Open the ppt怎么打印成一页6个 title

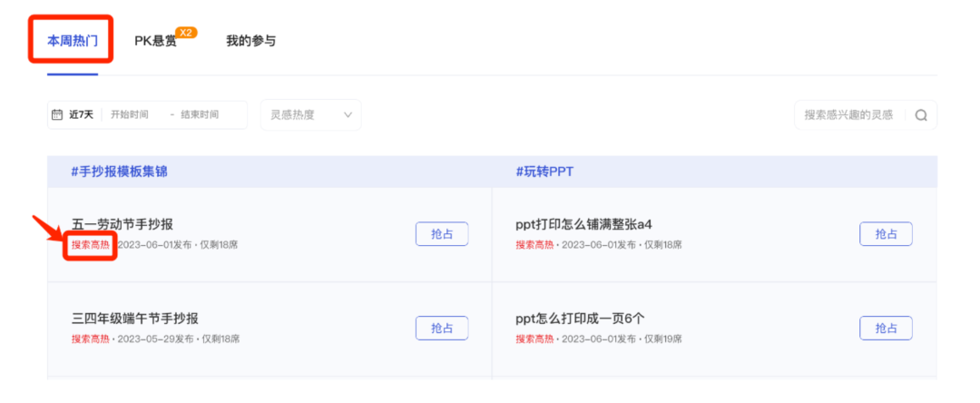pyautogui.click(x=580, y=319)
